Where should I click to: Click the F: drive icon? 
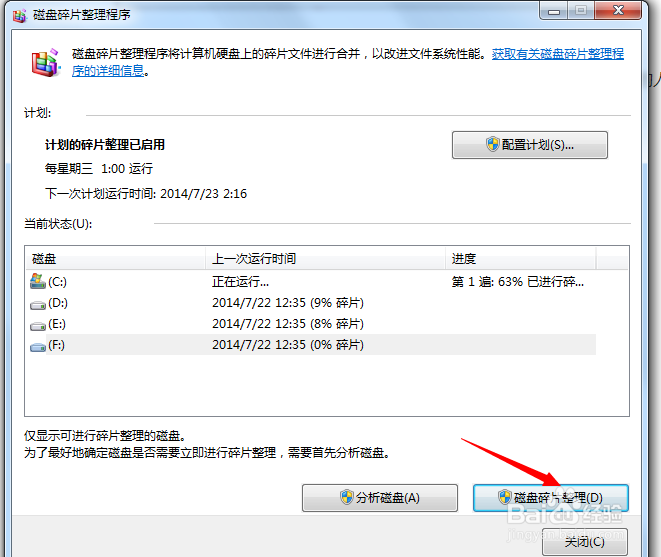coord(38,347)
